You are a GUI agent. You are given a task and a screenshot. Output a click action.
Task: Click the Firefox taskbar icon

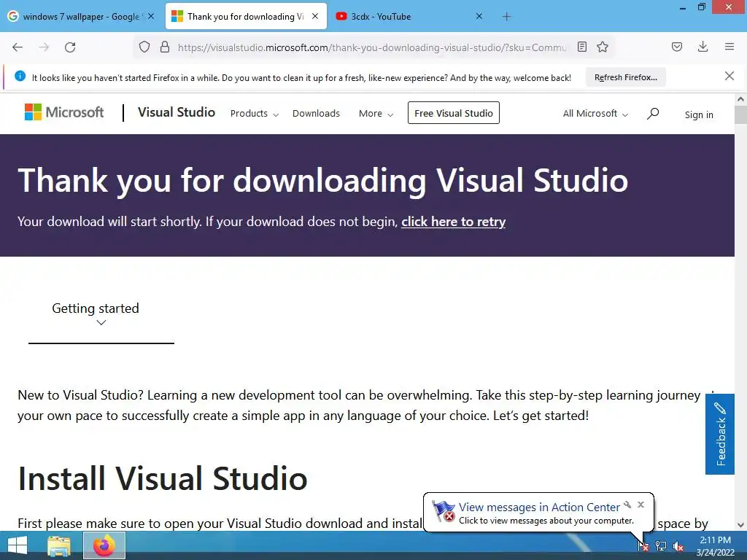click(104, 545)
